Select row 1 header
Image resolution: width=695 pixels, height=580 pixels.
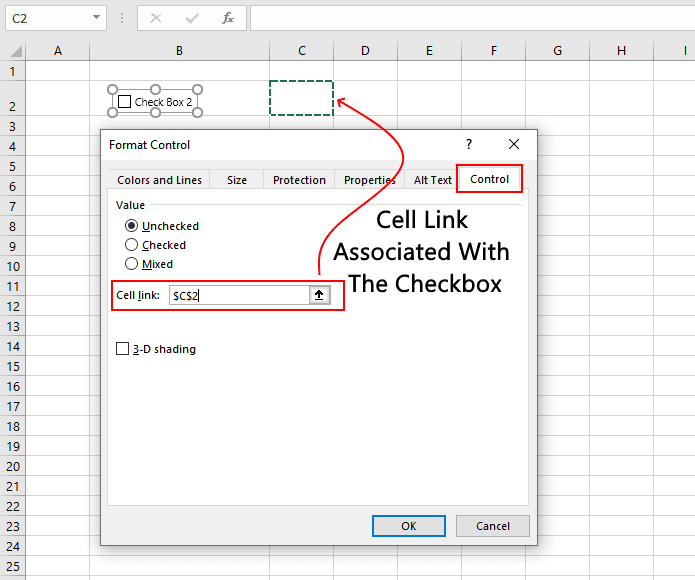(x=12, y=71)
